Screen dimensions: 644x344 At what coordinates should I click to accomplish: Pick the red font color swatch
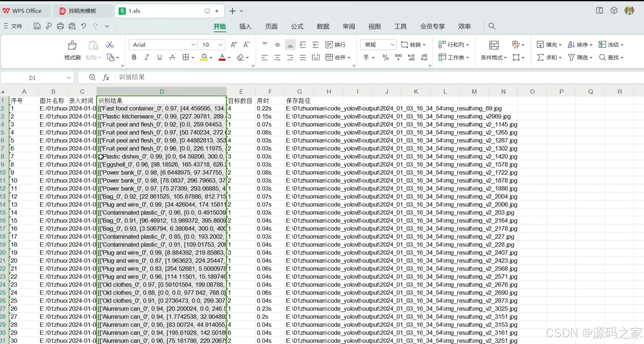pos(222,57)
